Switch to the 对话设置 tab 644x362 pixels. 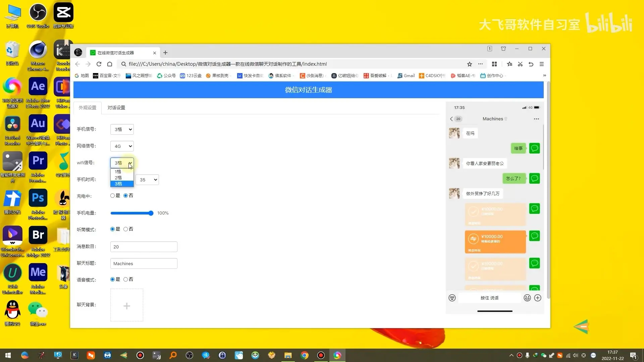116,108
